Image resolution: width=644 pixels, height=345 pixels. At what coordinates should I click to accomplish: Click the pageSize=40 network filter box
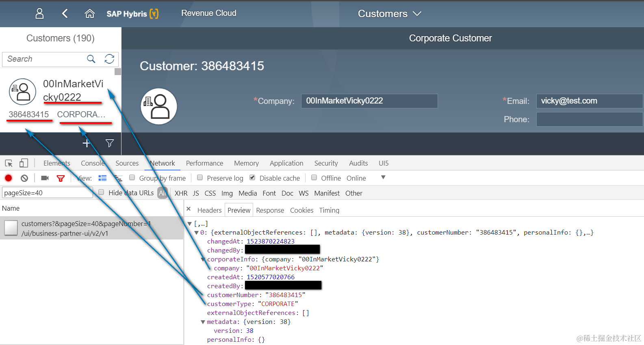(x=48, y=192)
